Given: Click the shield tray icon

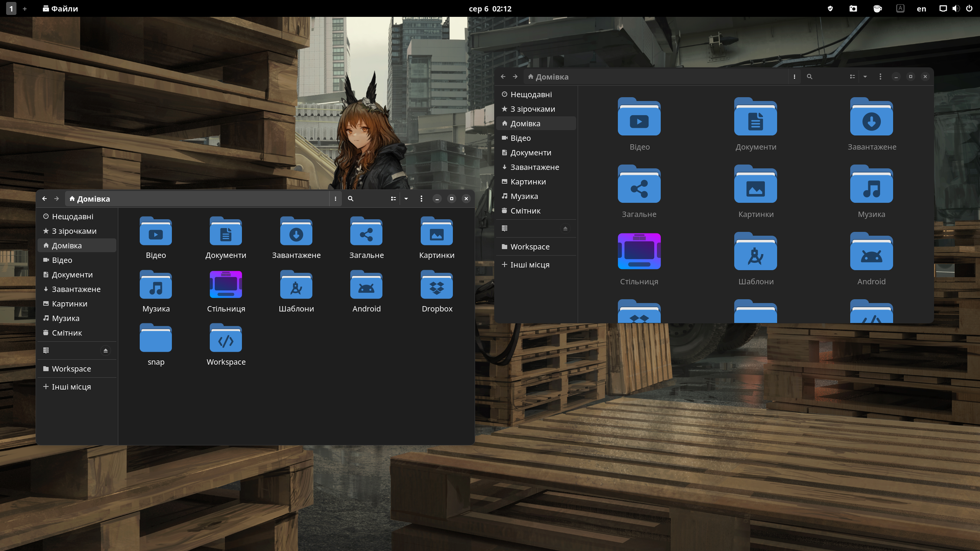Looking at the screenshot, I should [x=830, y=8].
